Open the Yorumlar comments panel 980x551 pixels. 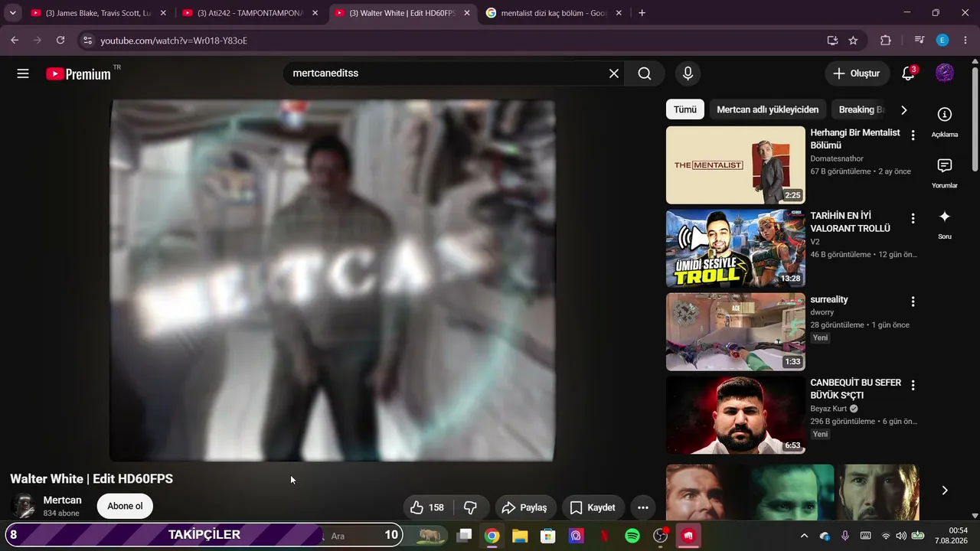(945, 174)
